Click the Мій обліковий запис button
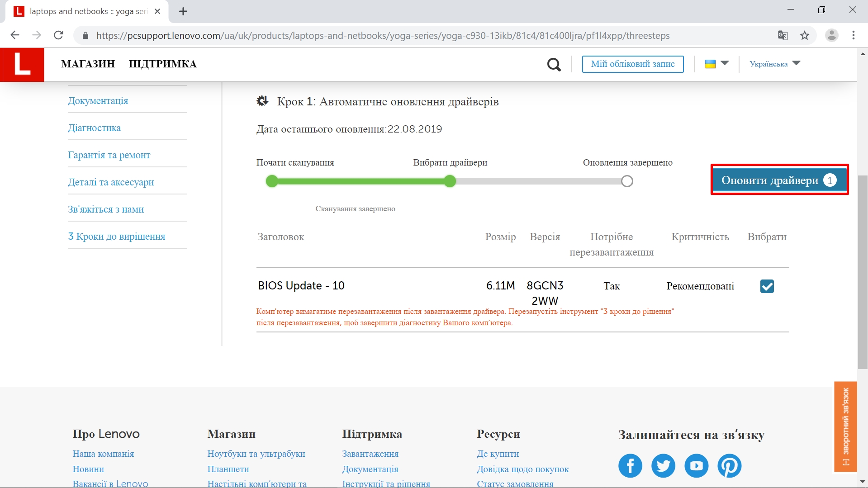 [633, 64]
